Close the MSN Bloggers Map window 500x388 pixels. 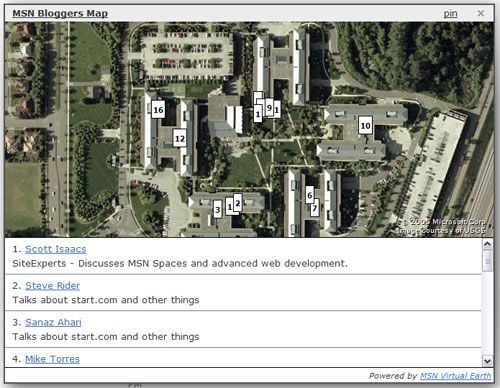pos(481,13)
